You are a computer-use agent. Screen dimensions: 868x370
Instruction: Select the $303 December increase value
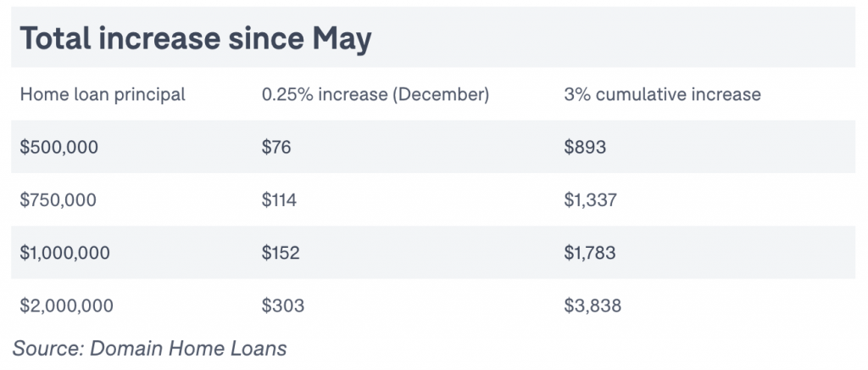pyautogui.click(x=283, y=306)
